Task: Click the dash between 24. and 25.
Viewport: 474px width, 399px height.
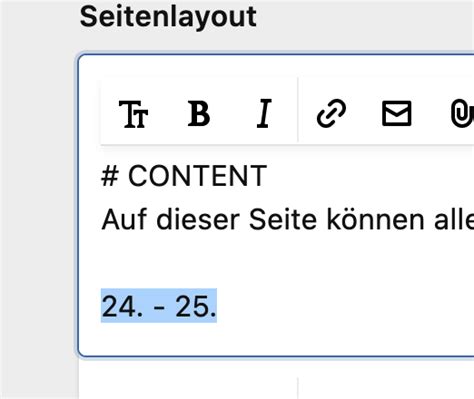Action: [x=160, y=307]
